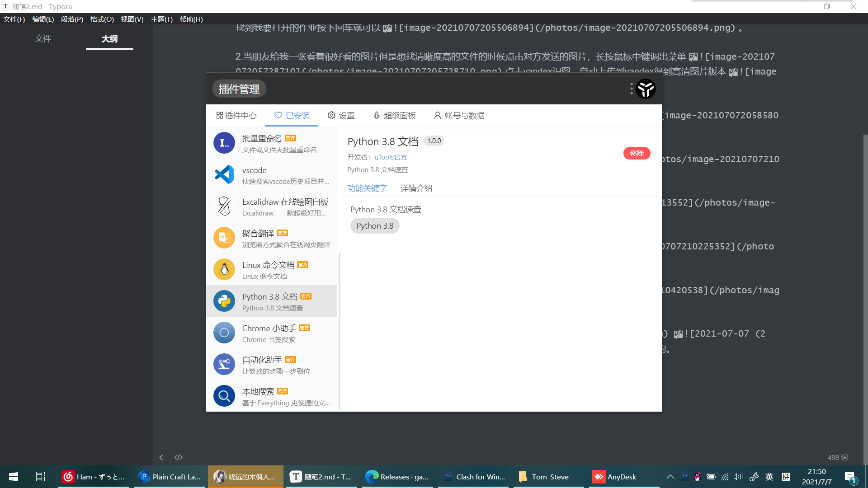Select the Chrome assistant plugin icon
The width and height of the screenshot is (868, 488).
[224, 333]
